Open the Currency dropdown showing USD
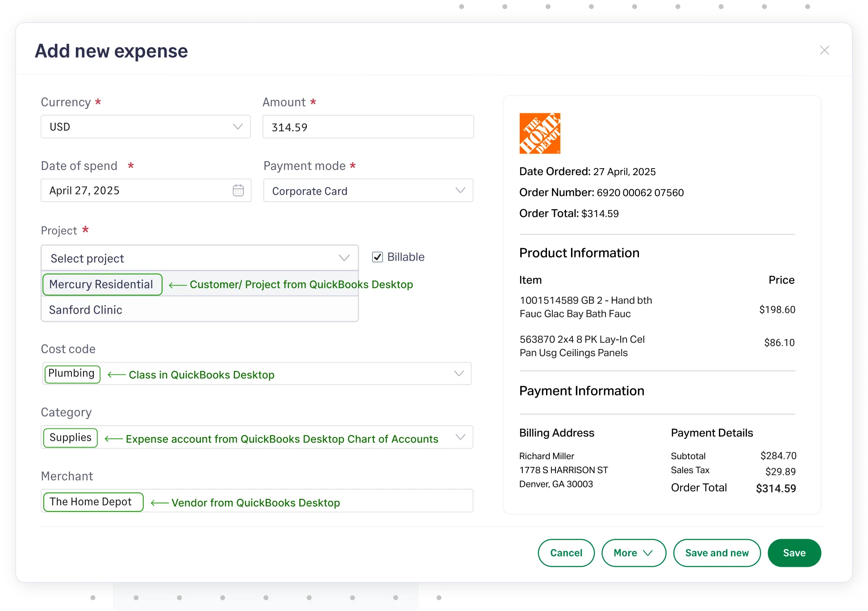The width and height of the screenshot is (868, 611). pos(237,127)
